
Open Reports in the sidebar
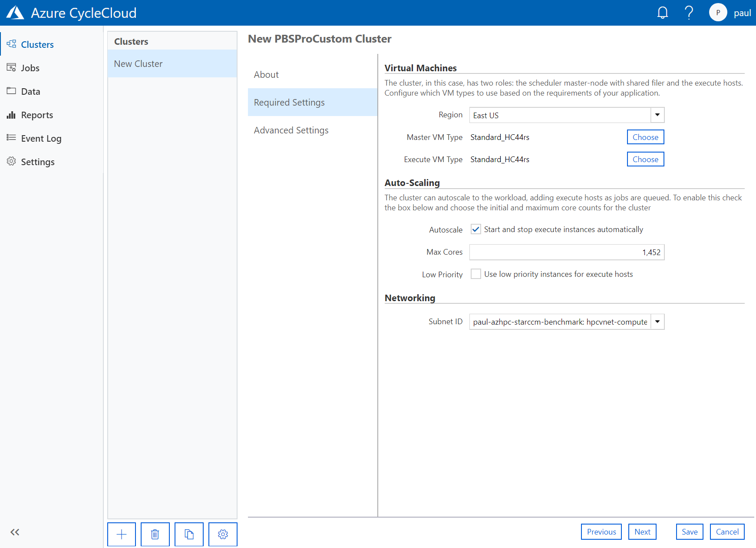coord(37,115)
